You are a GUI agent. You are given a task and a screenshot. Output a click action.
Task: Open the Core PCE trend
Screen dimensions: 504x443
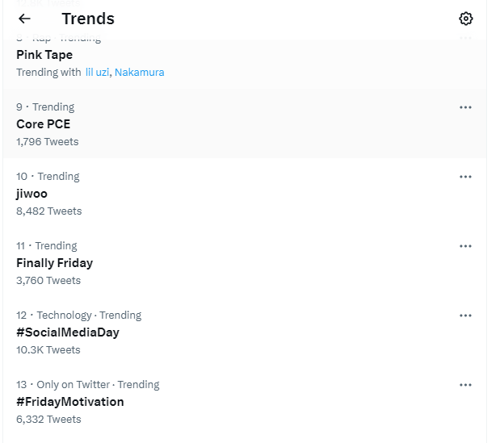44,124
